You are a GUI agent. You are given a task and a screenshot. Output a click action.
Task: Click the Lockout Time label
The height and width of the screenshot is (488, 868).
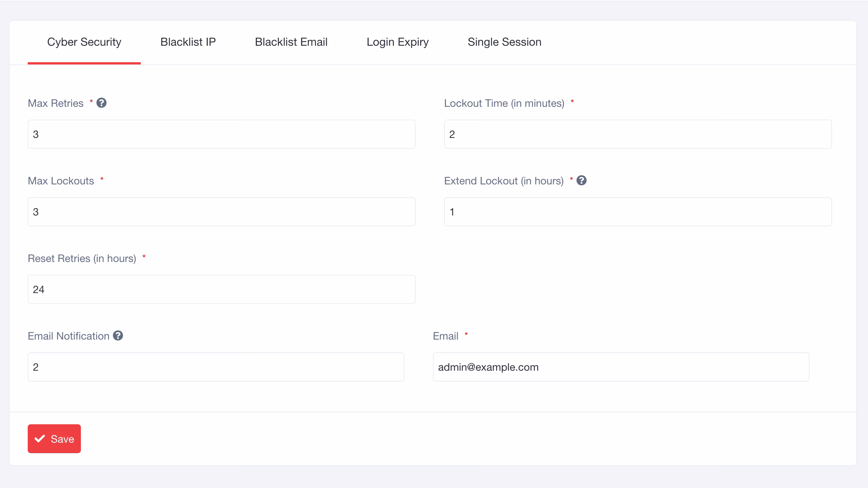click(x=504, y=103)
